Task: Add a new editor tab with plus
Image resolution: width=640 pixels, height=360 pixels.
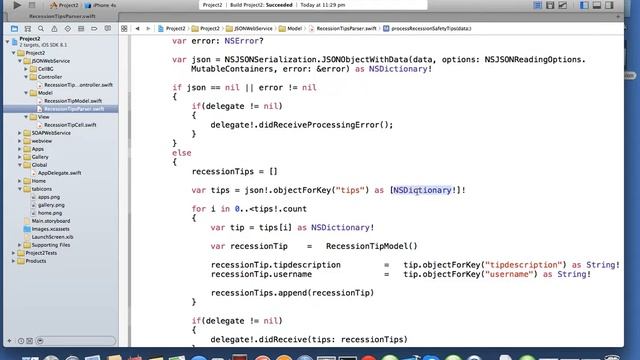Action: click(x=618, y=17)
